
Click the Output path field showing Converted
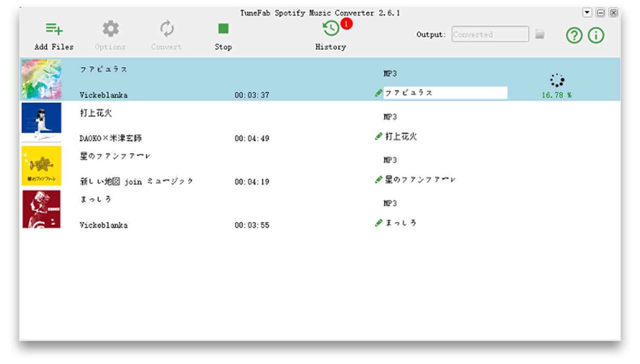click(490, 34)
